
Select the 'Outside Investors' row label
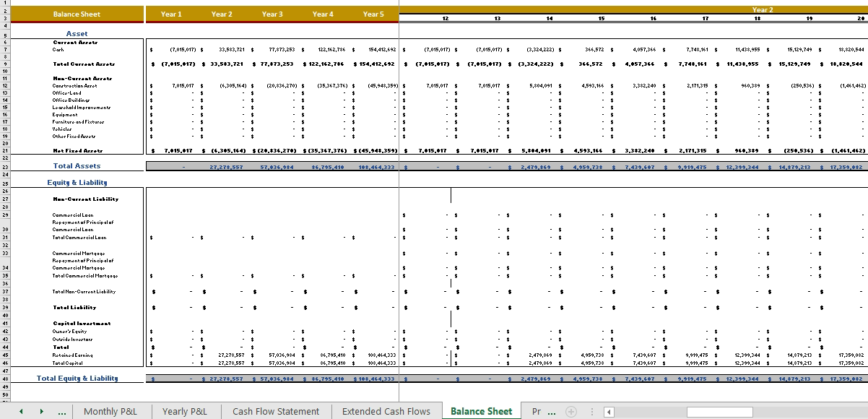72,340
